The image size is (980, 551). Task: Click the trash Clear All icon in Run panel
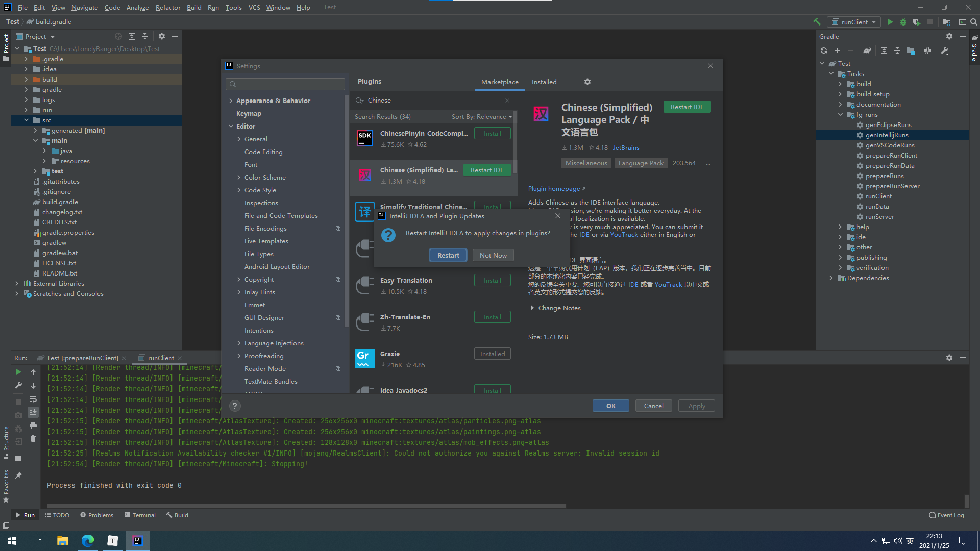[33, 439]
